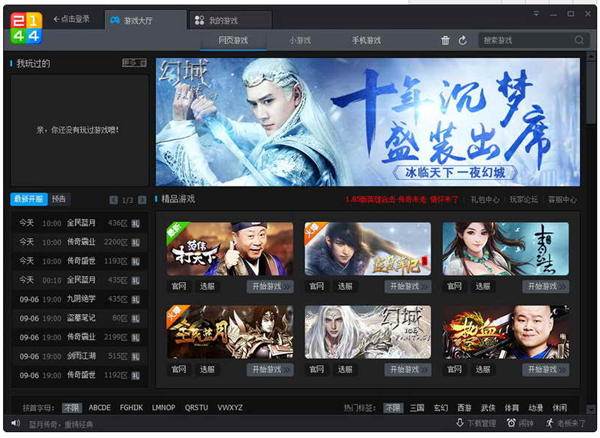
Task: Filter by letters FGHIJK
Action: (131, 408)
